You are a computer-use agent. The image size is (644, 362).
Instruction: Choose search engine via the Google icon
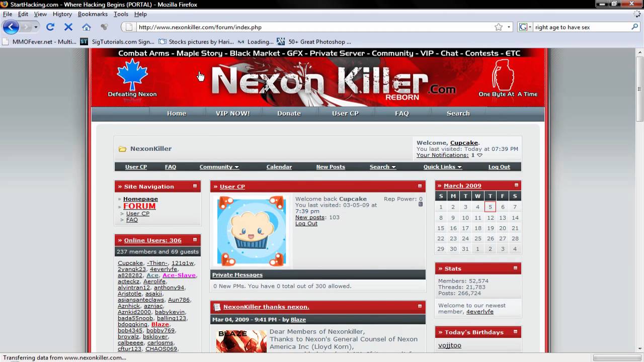point(523,27)
